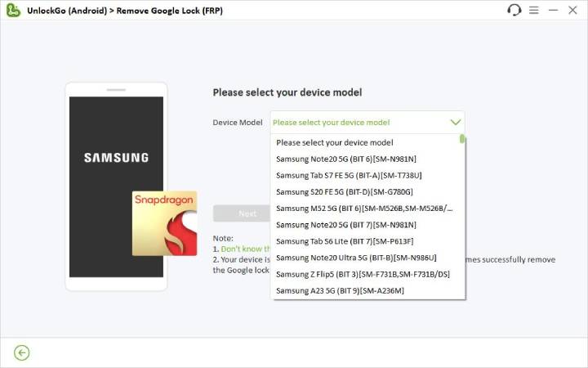Click the 'Please select your device model' heading
The width and height of the screenshot is (588, 368).
tap(287, 92)
